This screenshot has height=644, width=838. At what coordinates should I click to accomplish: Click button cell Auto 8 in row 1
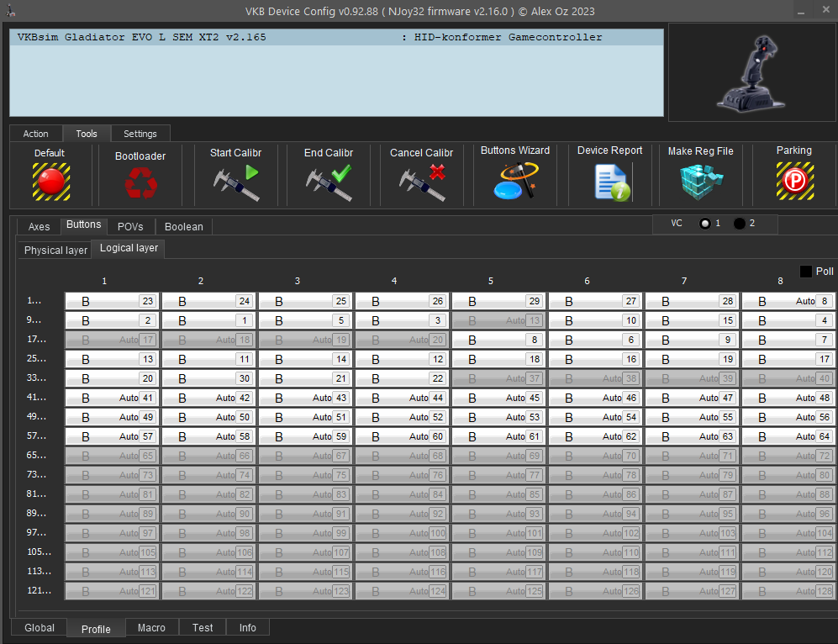[788, 302]
